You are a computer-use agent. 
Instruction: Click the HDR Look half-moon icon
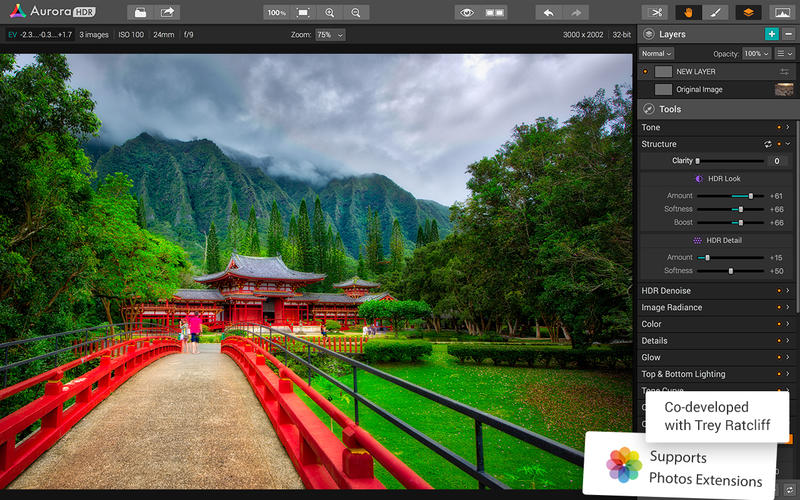[x=699, y=179]
